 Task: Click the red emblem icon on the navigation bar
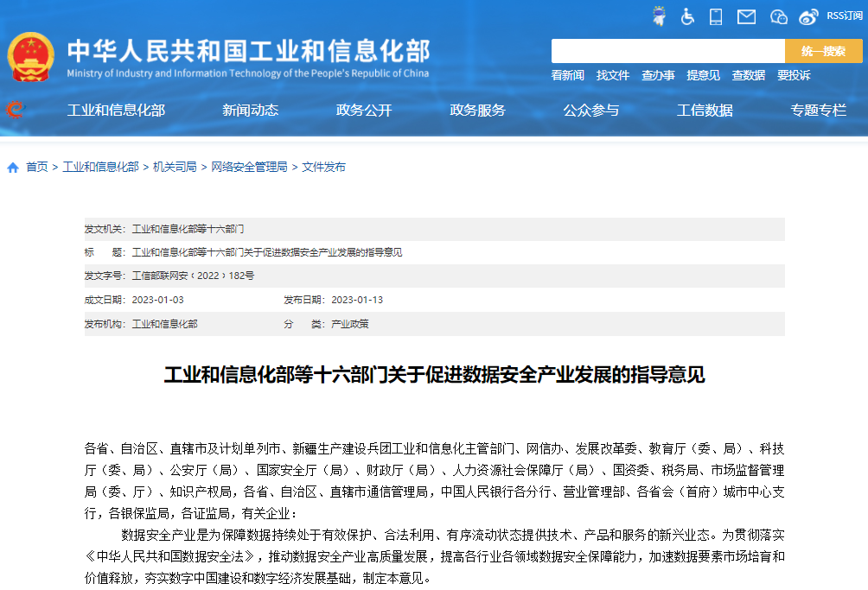pyautogui.click(x=15, y=110)
